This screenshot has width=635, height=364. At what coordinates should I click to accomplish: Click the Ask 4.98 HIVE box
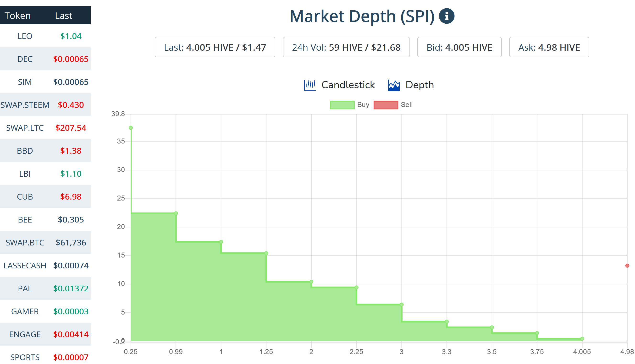[549, 47]
